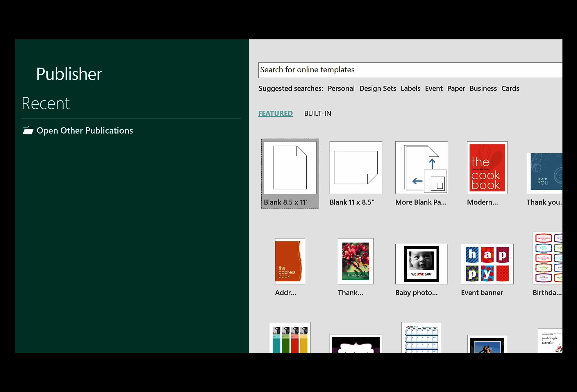The image size is (577, 392).
Task: Open More Blank Page Sizes
Action: [x=421, y=168]
